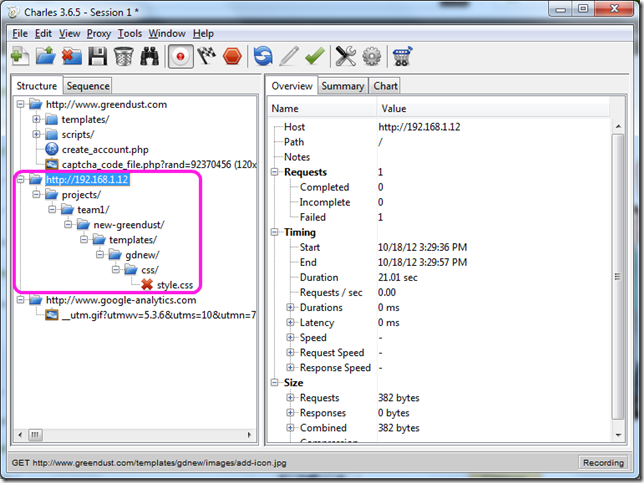Expand the Durations row
The height and width of the screenshot is (483, 644).
point(290,307)
